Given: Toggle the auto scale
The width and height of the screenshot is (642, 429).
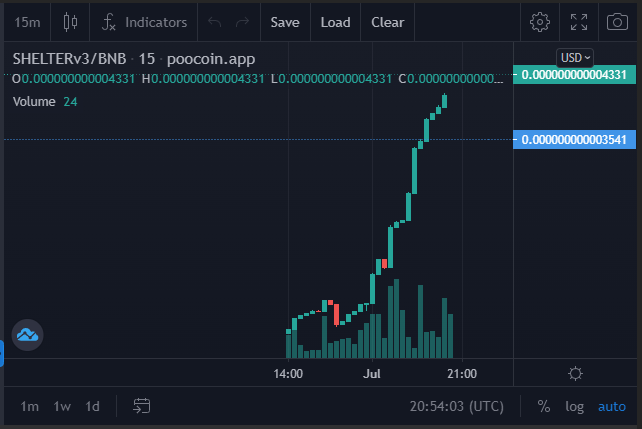Looking at the screenshot, I should (x=612, y=406).
